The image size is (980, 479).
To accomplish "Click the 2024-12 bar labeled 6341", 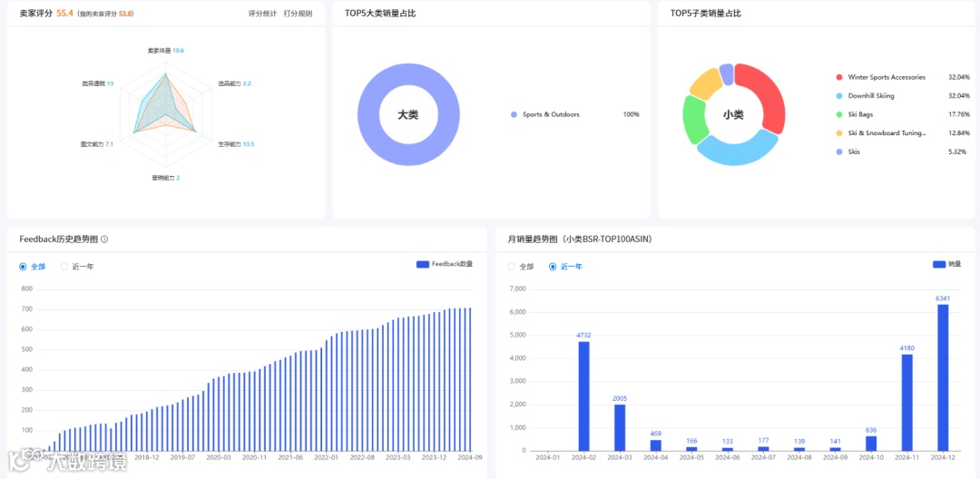I will (x=943, y=377).
